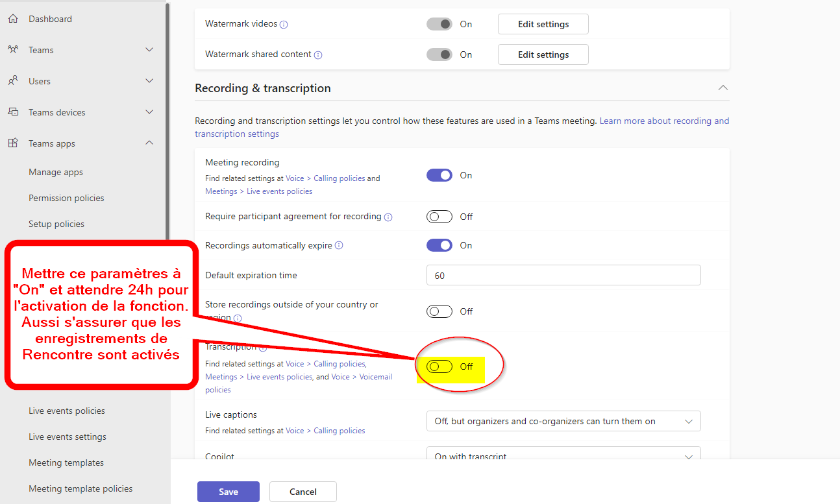Open Live events policies link under Meeting recording
The image size is (840, 504).
[x=279, y=191]
